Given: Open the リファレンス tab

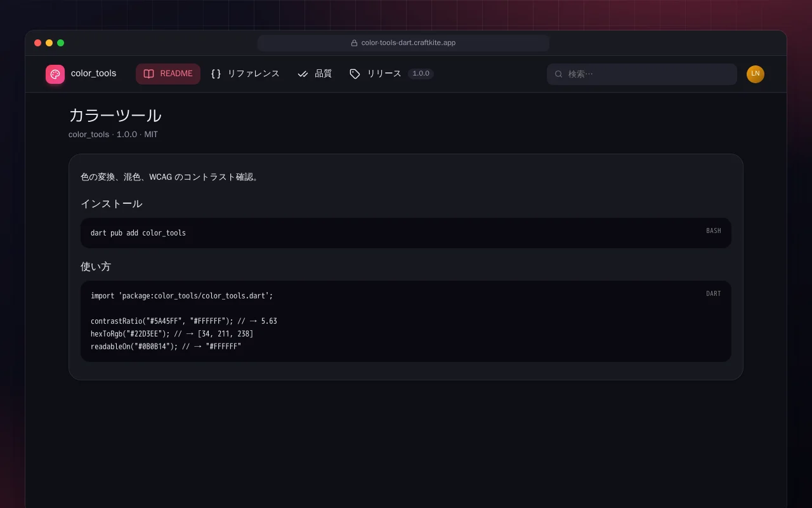Looking at the screenshot, I should [x=245, y=74].
